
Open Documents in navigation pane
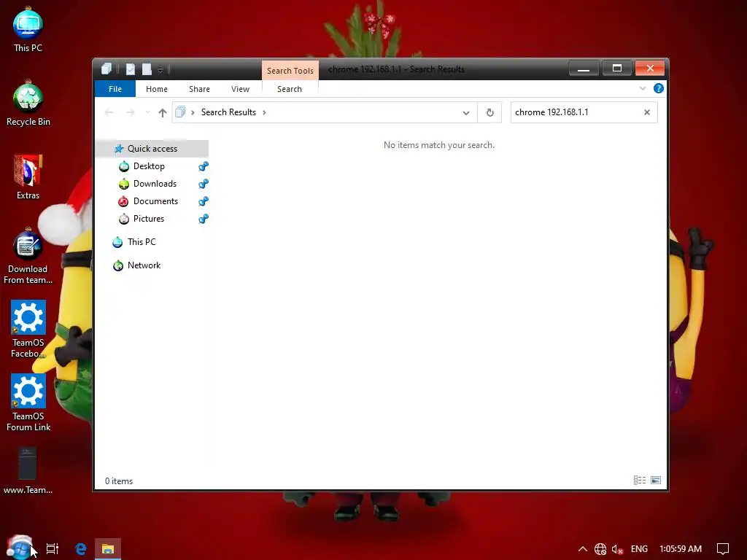pos(156,201)
